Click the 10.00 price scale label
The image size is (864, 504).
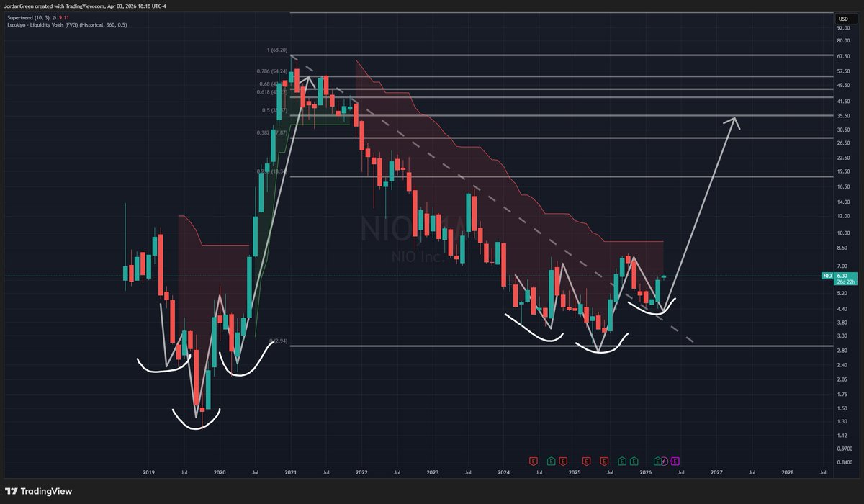point(844,233)
